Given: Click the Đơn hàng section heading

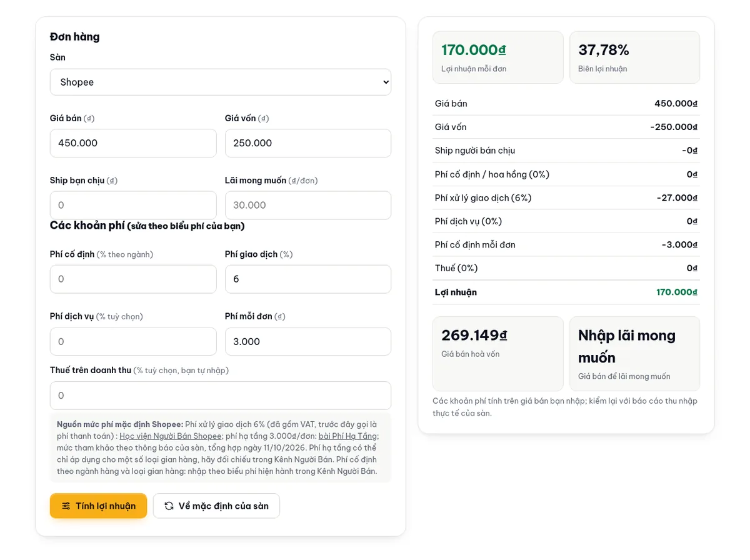Looking at the screenshot, I should point(75,37).
